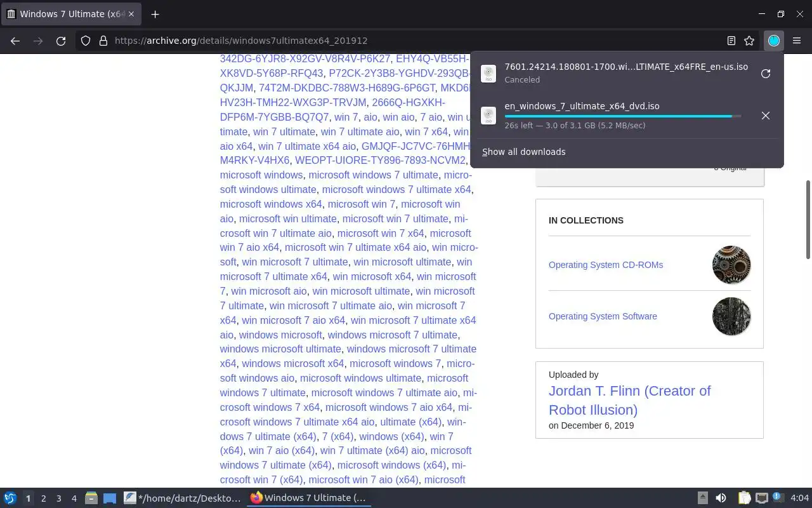
Task: Click the page vertical scrollbar thumb
Action: click(x=808, y=219)
